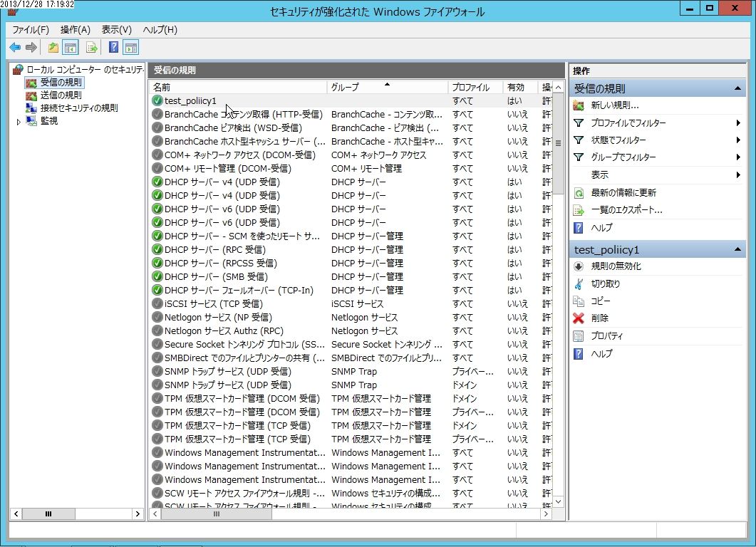Click scroll down arrow of rules list
The image size is (756, 547).
559,501
